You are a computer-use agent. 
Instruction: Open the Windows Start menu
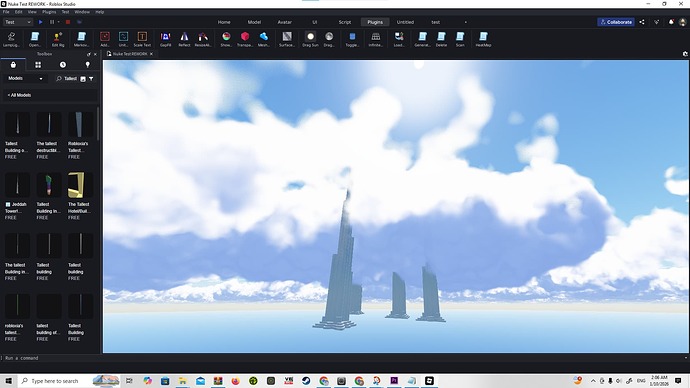coord(8,381)
